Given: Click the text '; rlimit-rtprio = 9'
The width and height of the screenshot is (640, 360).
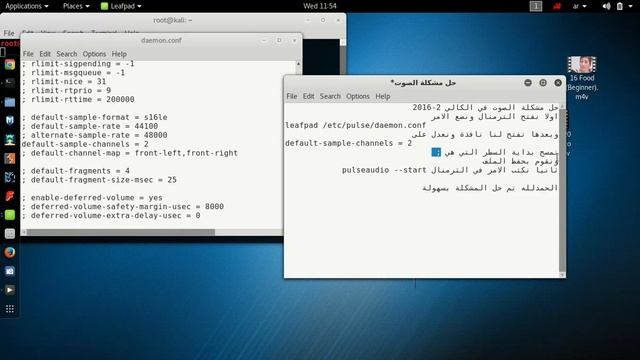Looking at the screenshot, I should [x=66, y=91].
